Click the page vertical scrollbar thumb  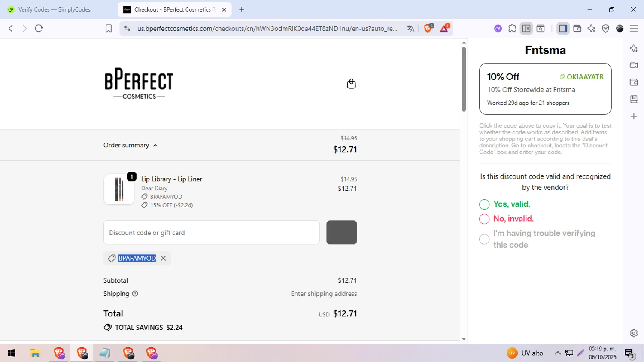pyautogui.click(x=464, y=79)
